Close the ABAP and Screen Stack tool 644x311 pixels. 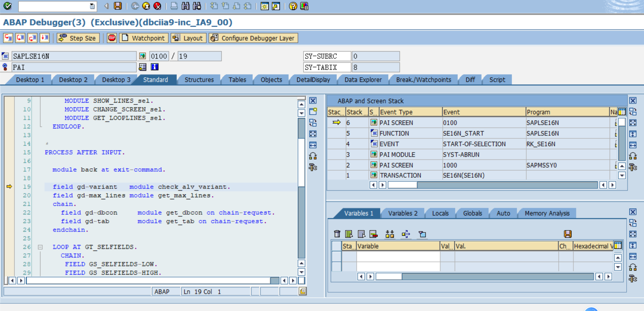633,101
